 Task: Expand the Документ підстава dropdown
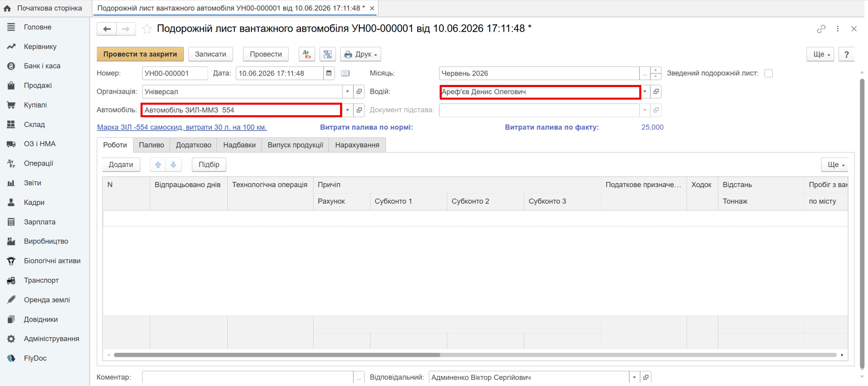click(645, 110)
